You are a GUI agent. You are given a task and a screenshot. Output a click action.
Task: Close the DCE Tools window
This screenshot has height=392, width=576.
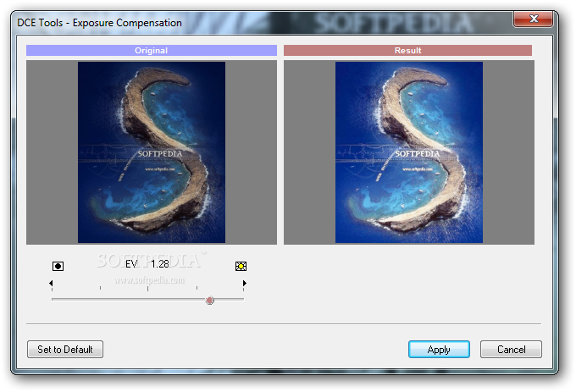pos(534,19)
